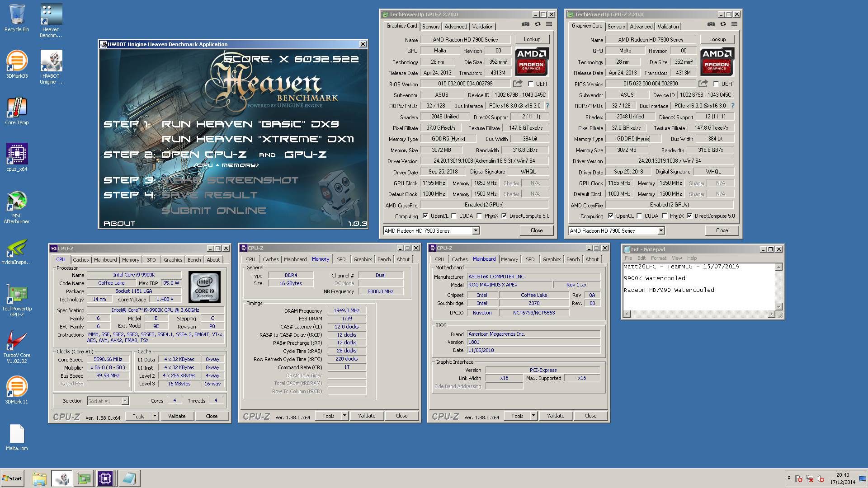868x488 pixels.
Task: Expand Tools dropdown arrow in CPU-Z Mainboard window
Action: click(533, 416)
